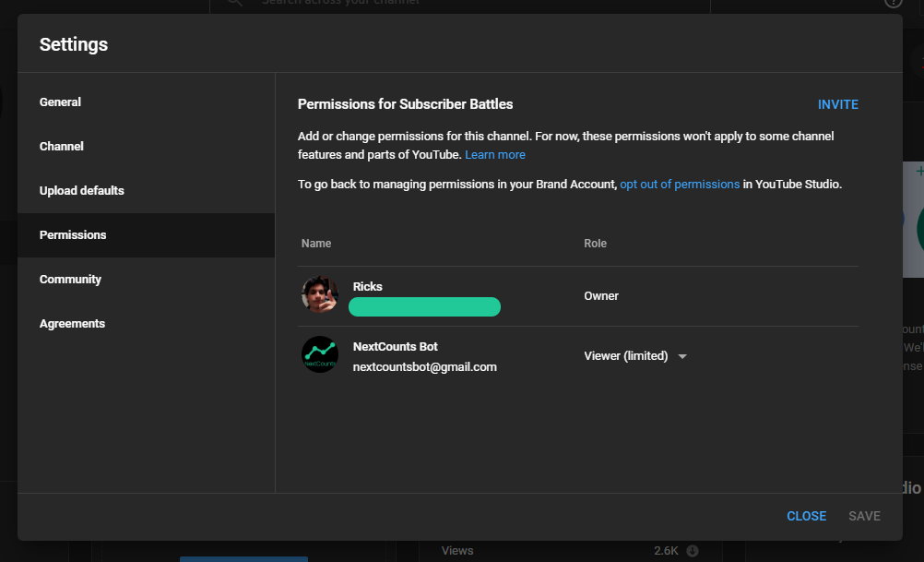The height and width of the screenshot is (562, 924).
Task: Click the SAVE button
Action: pyautogui.click(x=864, y=516)
